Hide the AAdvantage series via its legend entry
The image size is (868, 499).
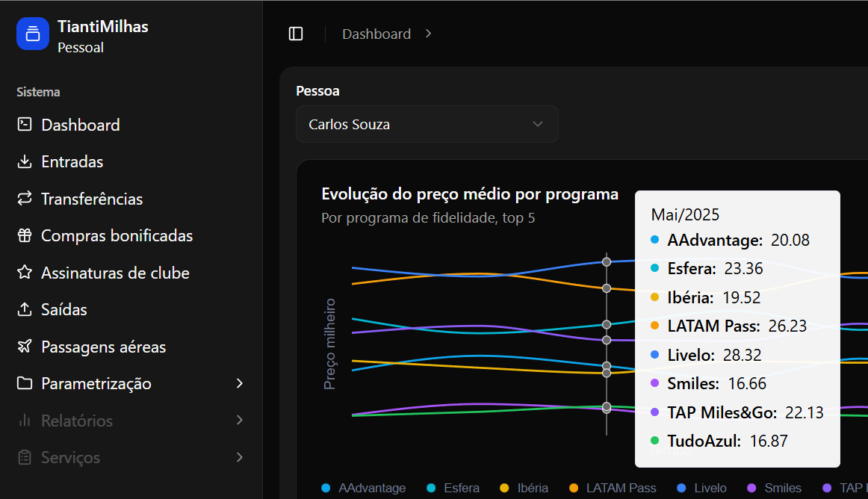[x=363, y=487]
